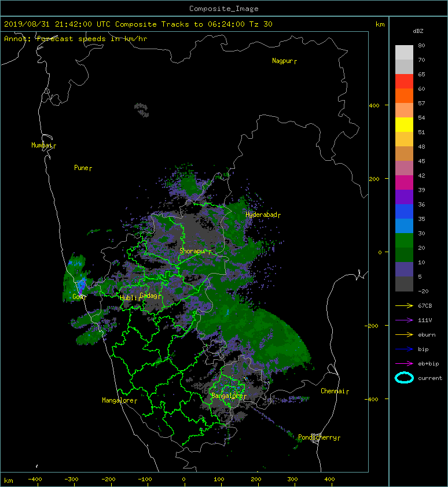Click the 30 dBZ green swatch
Screen dimensions: 448x487
pos(404,241)
